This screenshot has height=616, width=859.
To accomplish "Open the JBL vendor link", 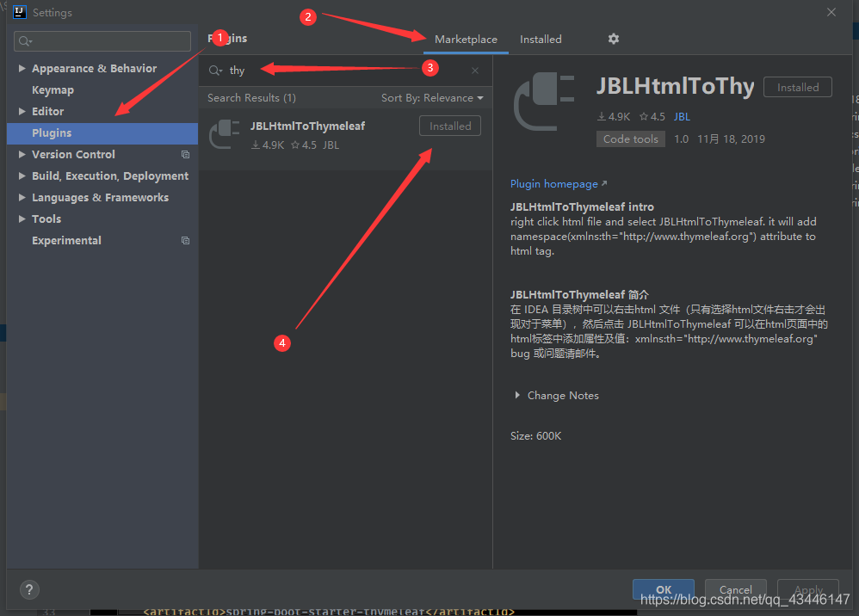I will tap(682, 117).
